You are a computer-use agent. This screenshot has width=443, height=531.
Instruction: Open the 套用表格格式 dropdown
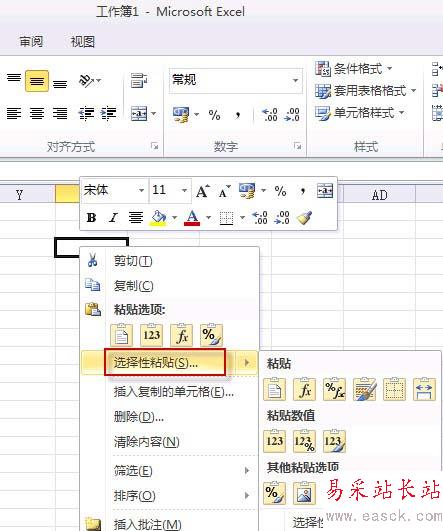[366, 91]
